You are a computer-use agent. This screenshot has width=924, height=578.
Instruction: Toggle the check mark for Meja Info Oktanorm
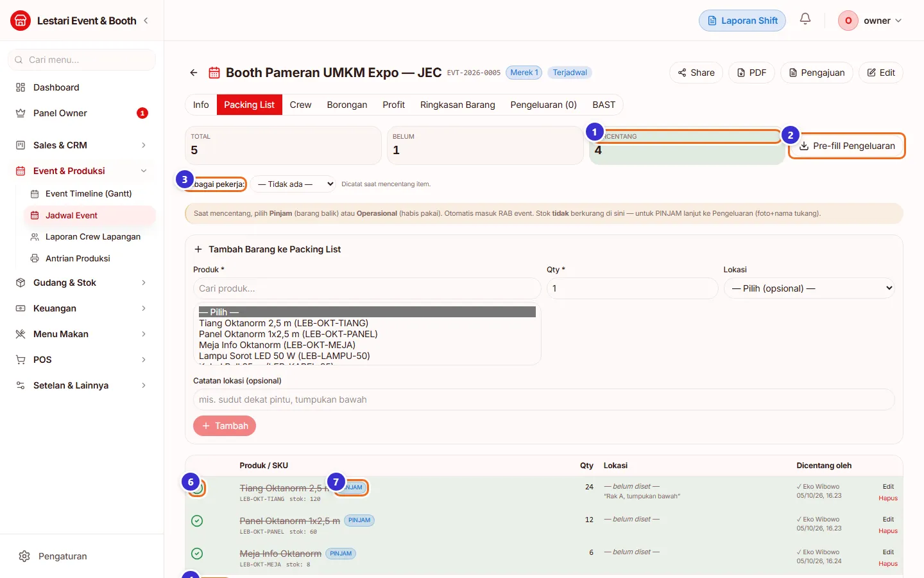[197, 554]
